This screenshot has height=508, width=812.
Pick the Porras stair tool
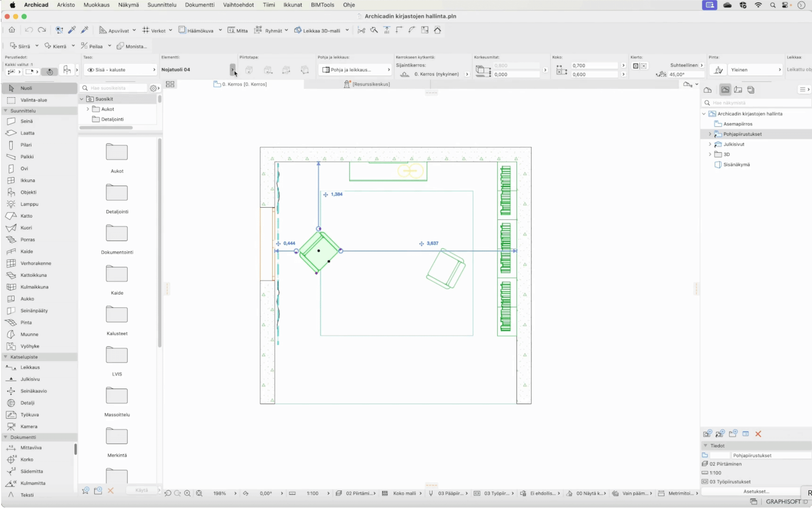(39, 239)
